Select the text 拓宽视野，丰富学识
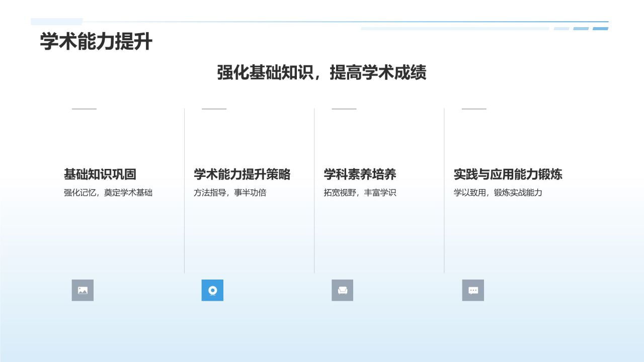The height and width of the screenshot is (362, 644). click(360, 193)
